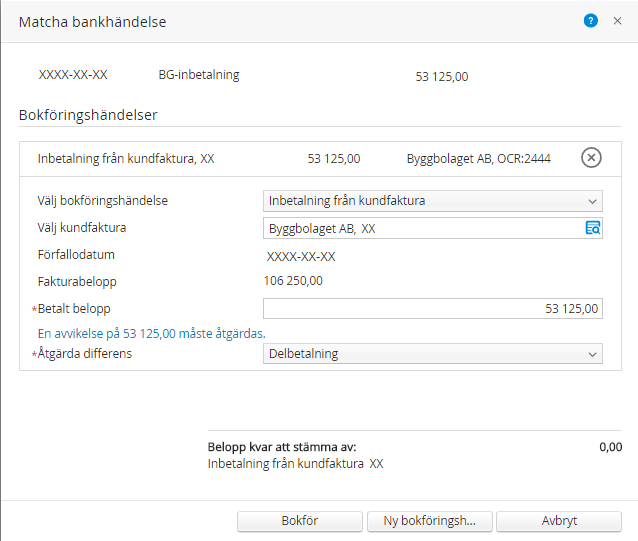Image resolution: width=638 pixels, height=541 pixels.
Task: Click the Fakturabelopp value 106 250,00
Action: [x=293, y=282]
